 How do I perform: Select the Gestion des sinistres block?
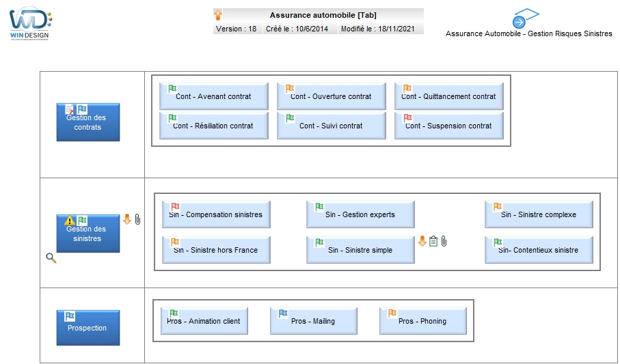87,234
